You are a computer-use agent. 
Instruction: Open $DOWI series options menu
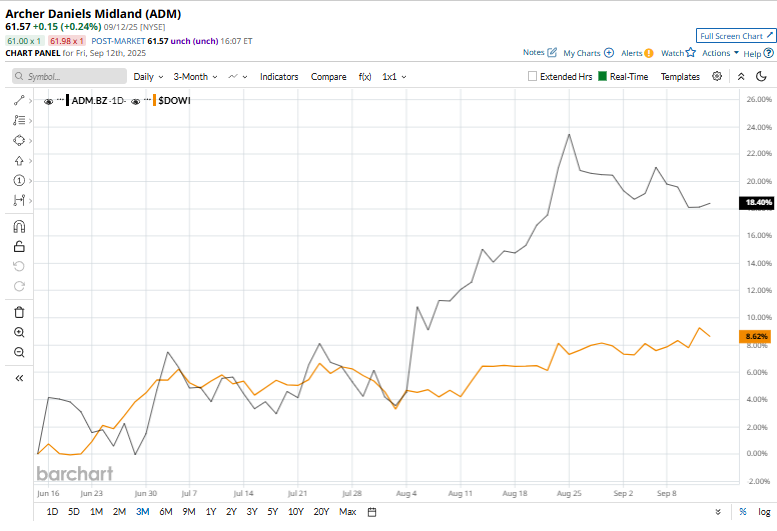pos(147,100)
